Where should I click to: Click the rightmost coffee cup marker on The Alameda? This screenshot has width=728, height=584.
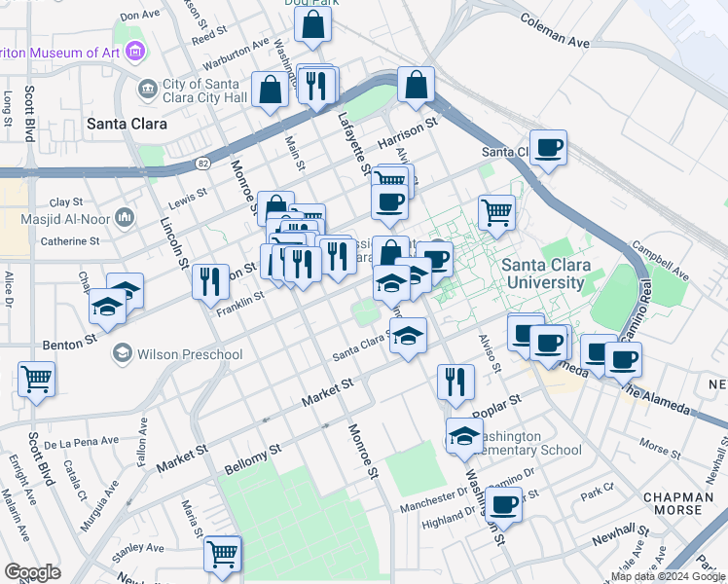click(x=624, y=363)
